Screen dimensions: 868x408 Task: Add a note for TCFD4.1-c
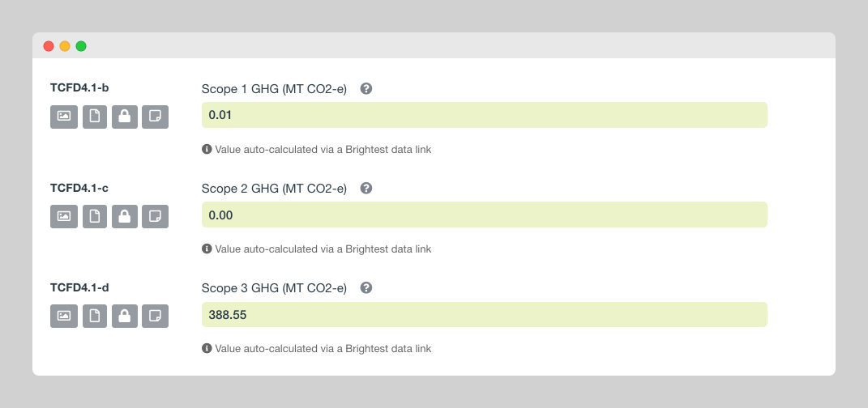(155, 217)
